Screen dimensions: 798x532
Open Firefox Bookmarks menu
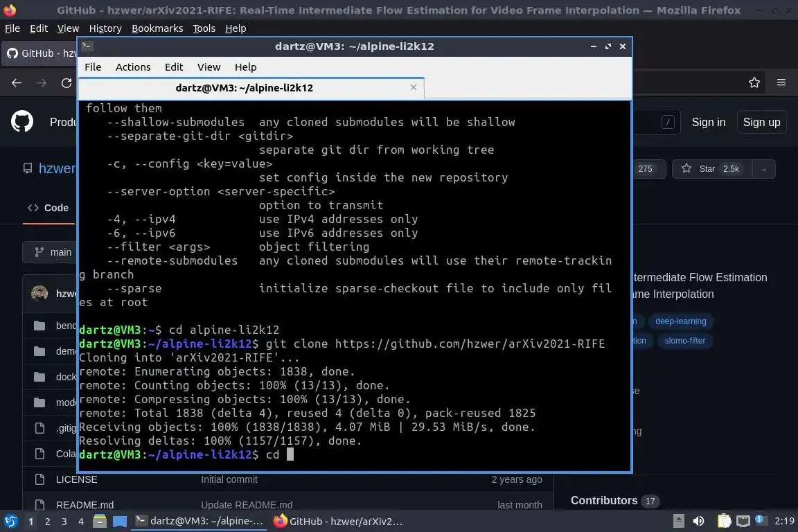click(157, 28)
